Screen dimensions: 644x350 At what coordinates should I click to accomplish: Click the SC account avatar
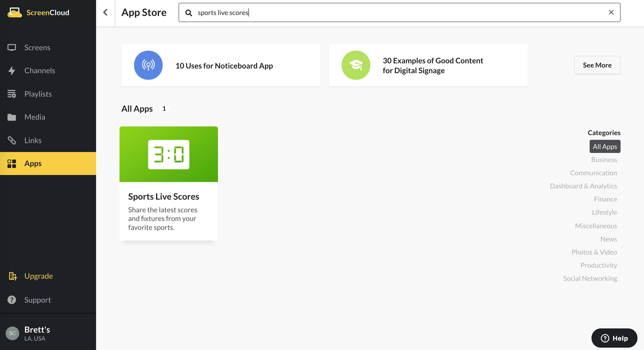click(x=12, y=333)
